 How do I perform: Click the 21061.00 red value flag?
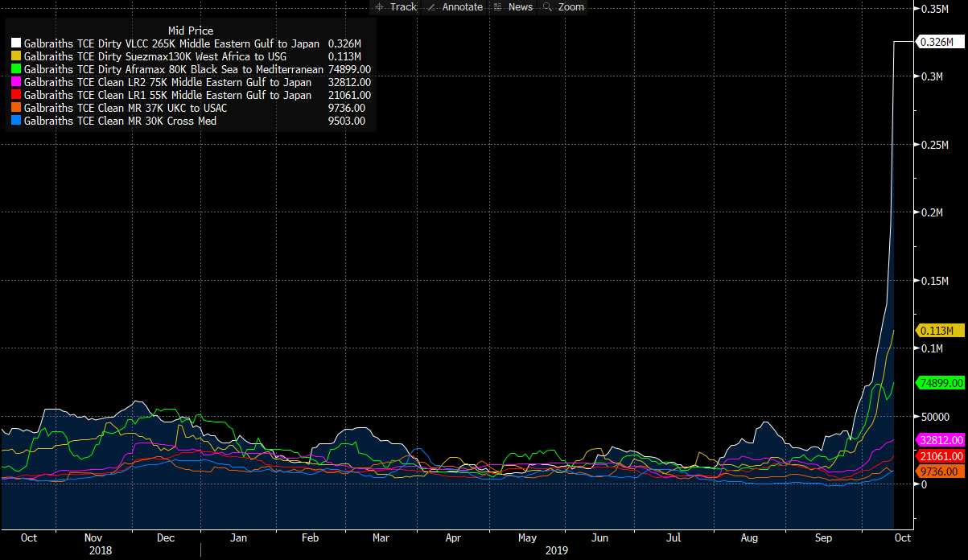(x=941, y=456)
